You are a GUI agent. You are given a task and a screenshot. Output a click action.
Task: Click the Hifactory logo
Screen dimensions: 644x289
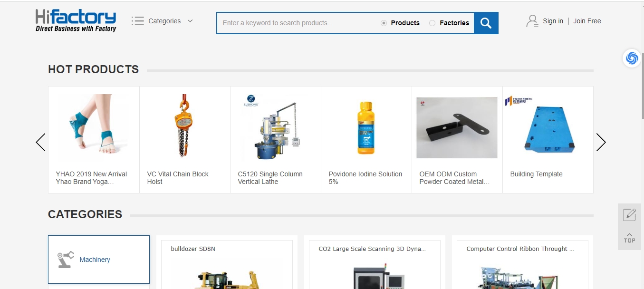click(x=76, y=21)
